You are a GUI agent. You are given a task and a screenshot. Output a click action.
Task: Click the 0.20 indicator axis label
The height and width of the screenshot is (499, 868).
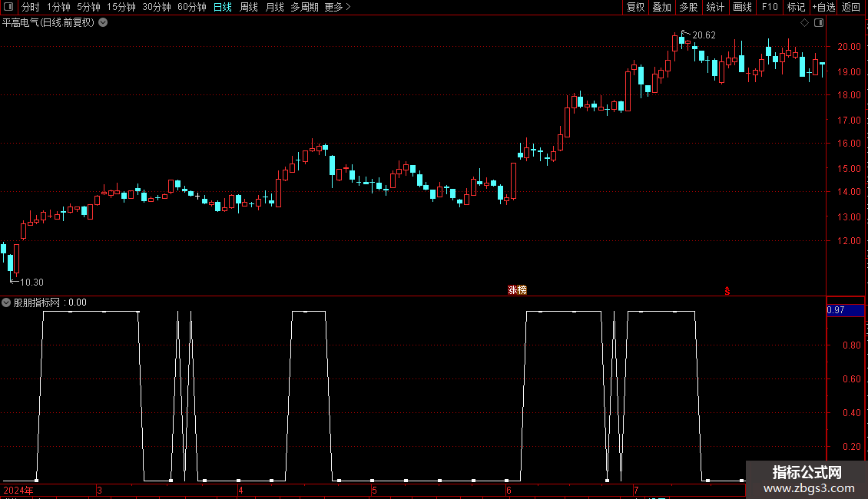851,447
